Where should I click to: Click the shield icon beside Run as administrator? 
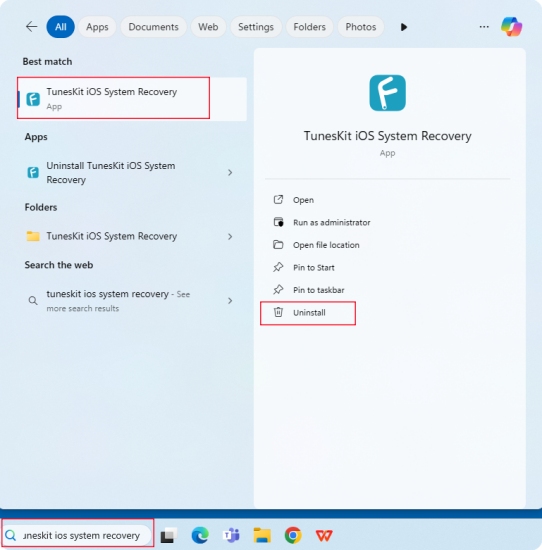coord(278,222)
